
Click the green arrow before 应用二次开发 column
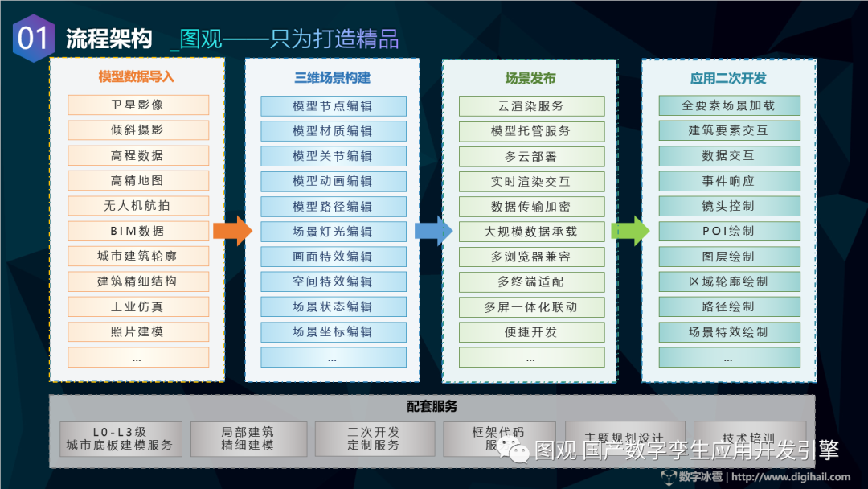(x=630, y=231)
